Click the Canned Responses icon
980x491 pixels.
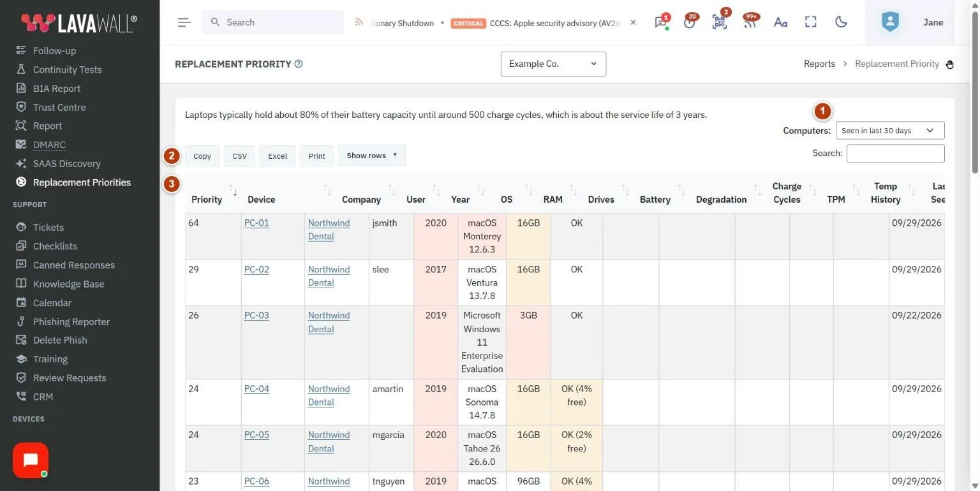(x=21, y=265)
